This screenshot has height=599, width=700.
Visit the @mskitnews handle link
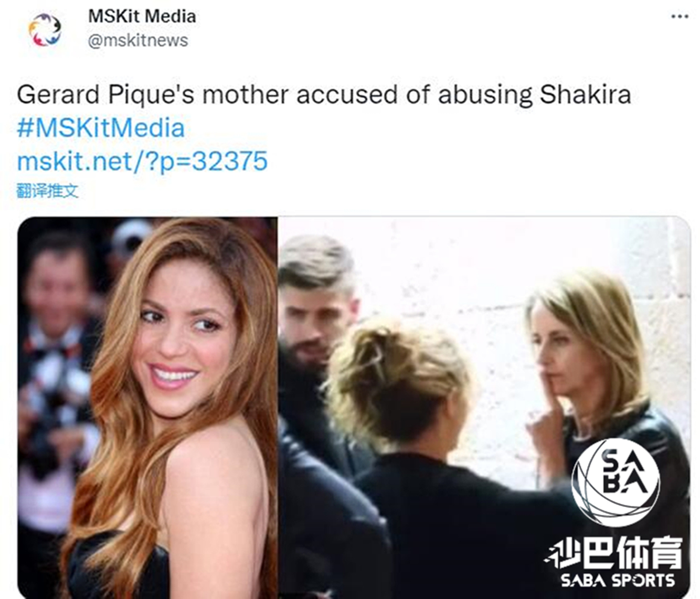pyautogui.click(x=138, y=40)
